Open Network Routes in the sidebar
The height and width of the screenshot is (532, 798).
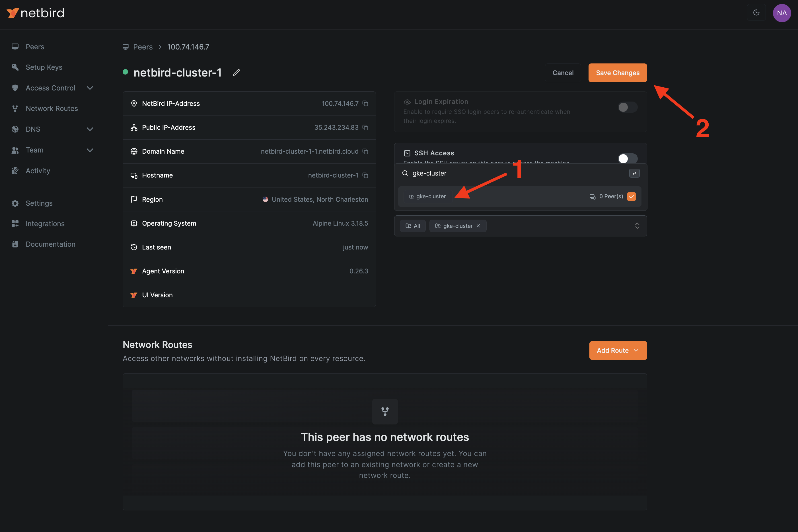[52, 108]
